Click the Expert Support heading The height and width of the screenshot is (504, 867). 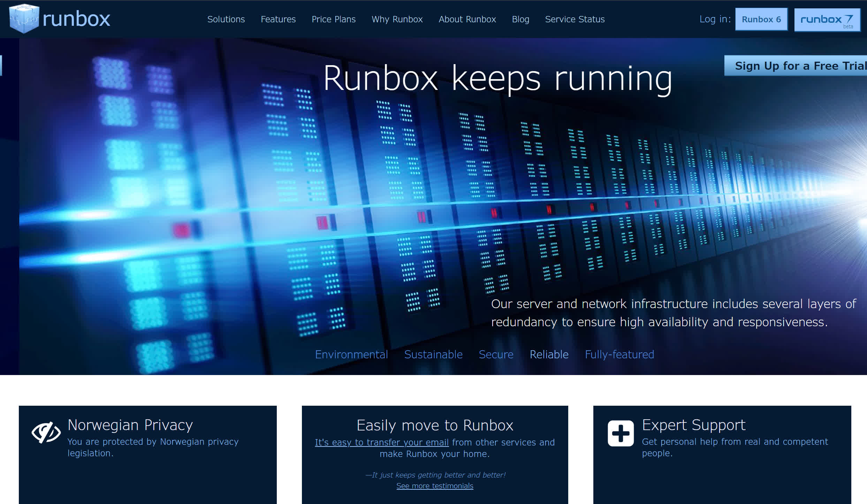694,425
